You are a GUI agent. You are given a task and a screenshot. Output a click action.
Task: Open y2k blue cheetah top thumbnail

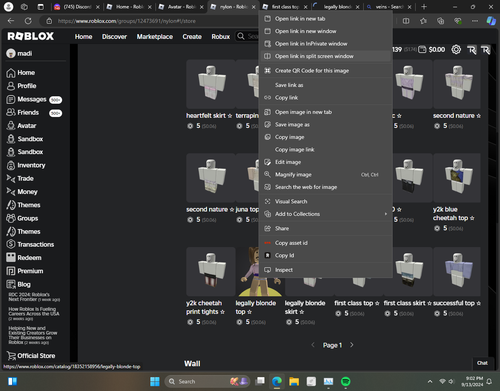point(457,178)
